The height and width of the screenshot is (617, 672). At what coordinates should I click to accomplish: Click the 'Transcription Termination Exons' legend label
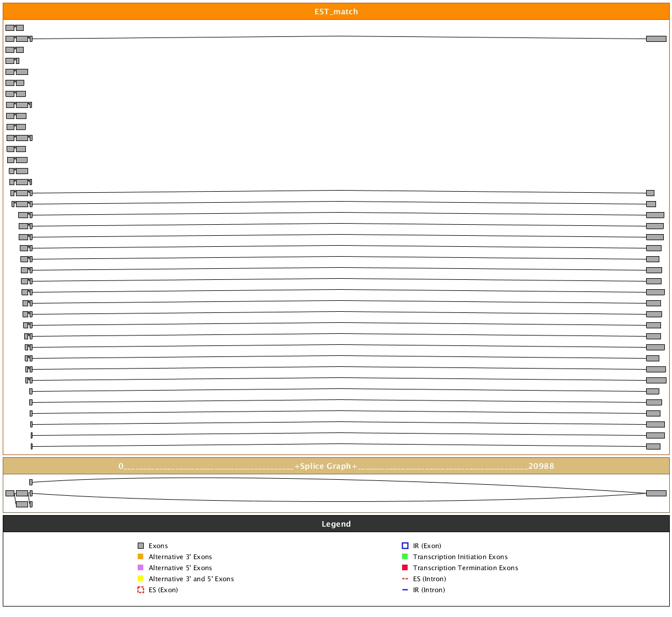pos(465,568)
